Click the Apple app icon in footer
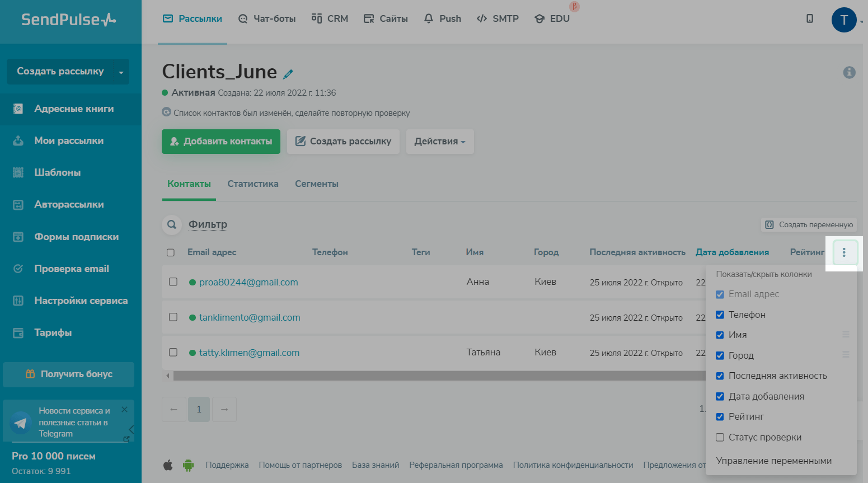Screen dimensions: 868x483 168,465
